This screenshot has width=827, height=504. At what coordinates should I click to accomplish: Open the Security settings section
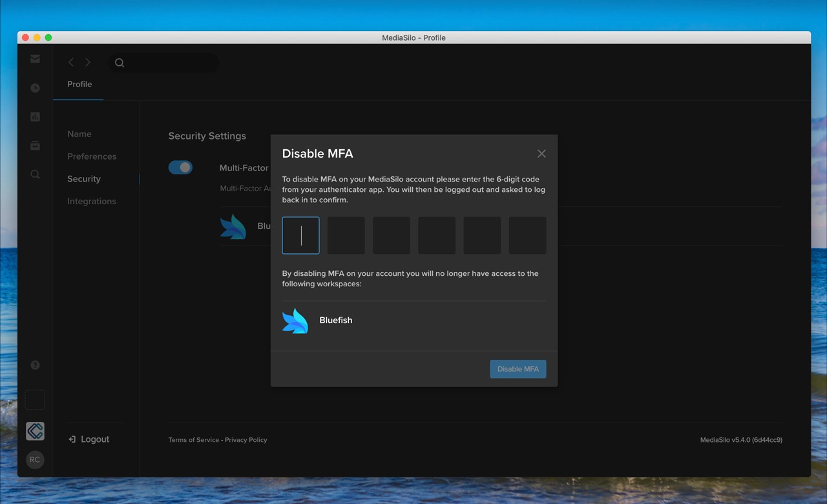(x=84, y=179)
